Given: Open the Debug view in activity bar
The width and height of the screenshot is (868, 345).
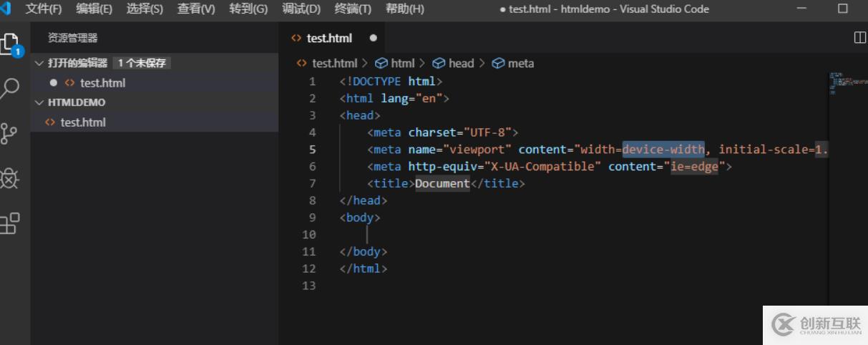Looking at the screenshot, I should [x=10, y=178].
